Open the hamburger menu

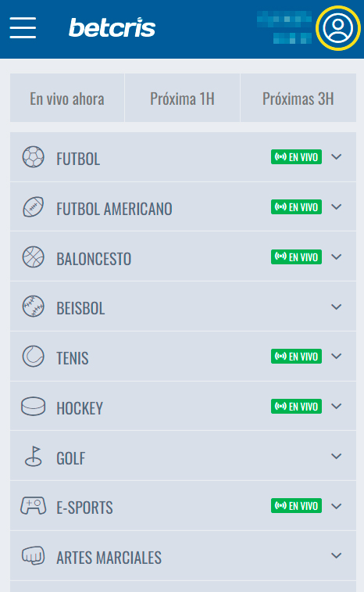click(x=23, y=27)
